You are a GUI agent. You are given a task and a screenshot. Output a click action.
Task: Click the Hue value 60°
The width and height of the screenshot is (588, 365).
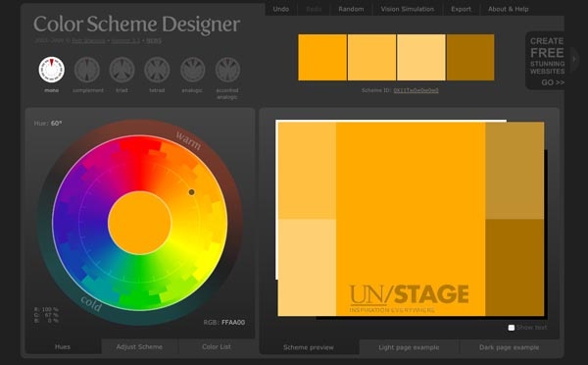[x=56, y=124]
